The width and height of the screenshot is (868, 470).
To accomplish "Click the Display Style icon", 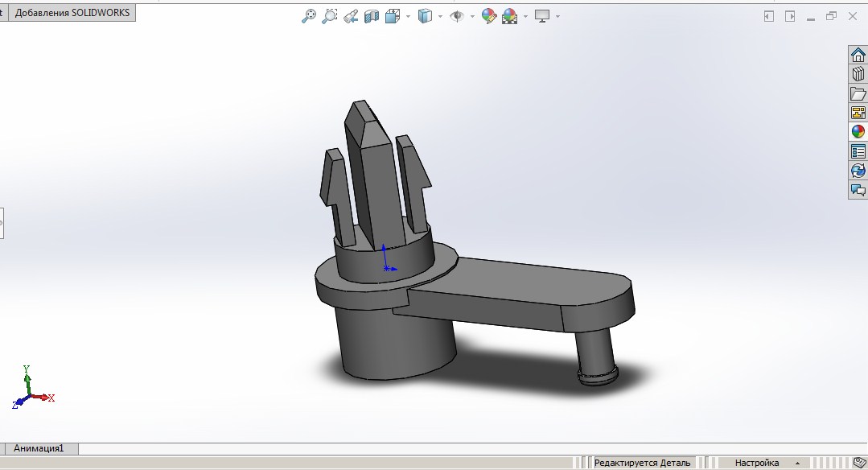I will tap(425, 16).
